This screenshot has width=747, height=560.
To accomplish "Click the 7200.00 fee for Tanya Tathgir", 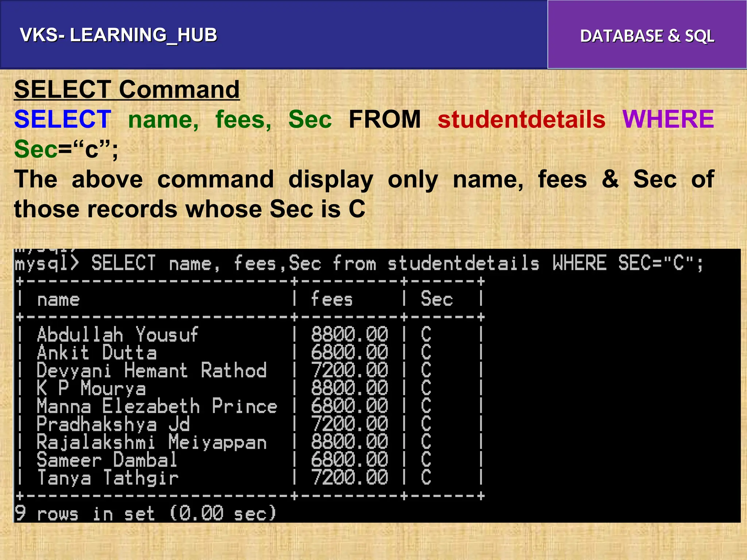I will pyautogui.click(x=349, y=477).
